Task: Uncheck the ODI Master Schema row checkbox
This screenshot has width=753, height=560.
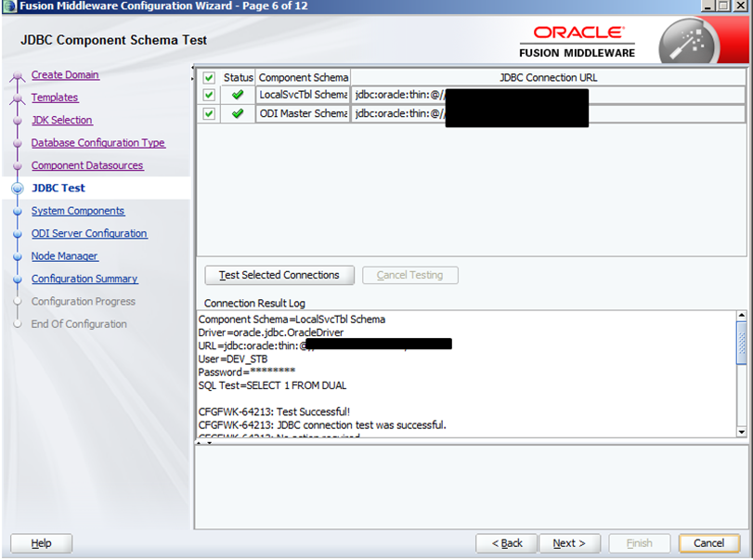Action: tap(209, 113)
